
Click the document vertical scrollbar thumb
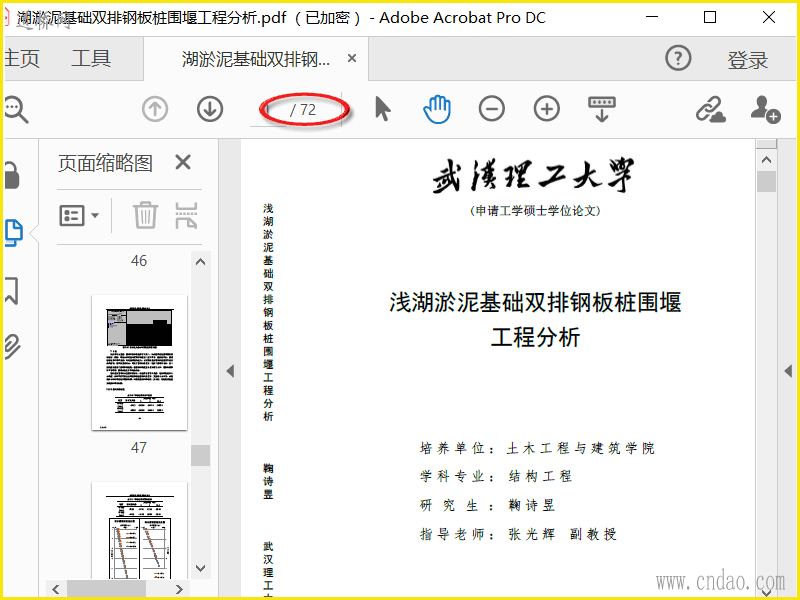click(766, 182)
